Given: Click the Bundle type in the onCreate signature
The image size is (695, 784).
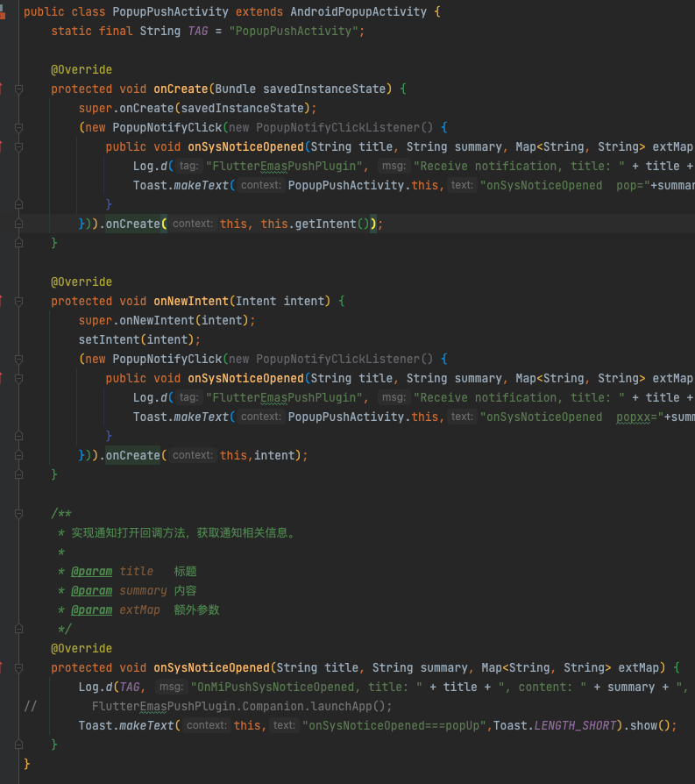Looking at the screenshot, I should (x=236, y=89).
